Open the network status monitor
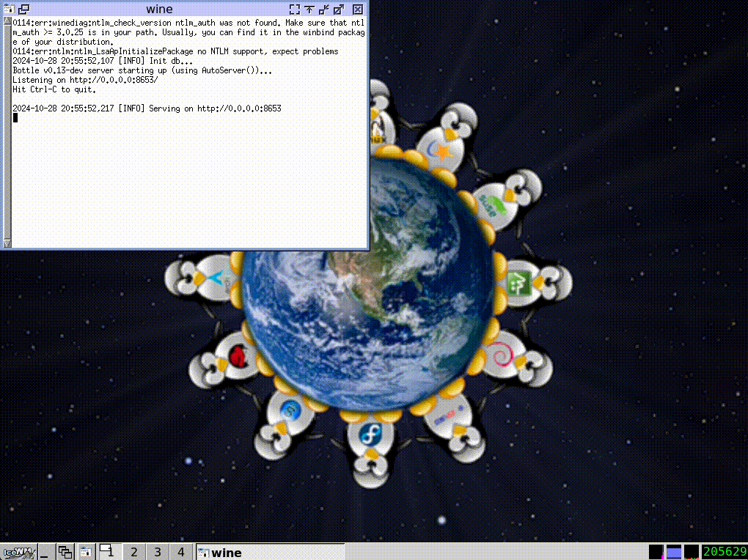Viewport: 748px width, 560px height. coord(692,552)
